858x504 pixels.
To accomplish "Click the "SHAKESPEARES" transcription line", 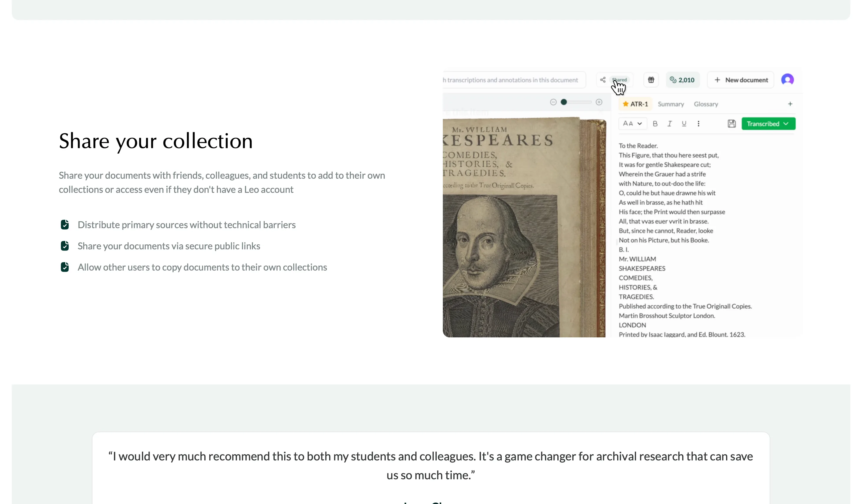I will 642,268.
